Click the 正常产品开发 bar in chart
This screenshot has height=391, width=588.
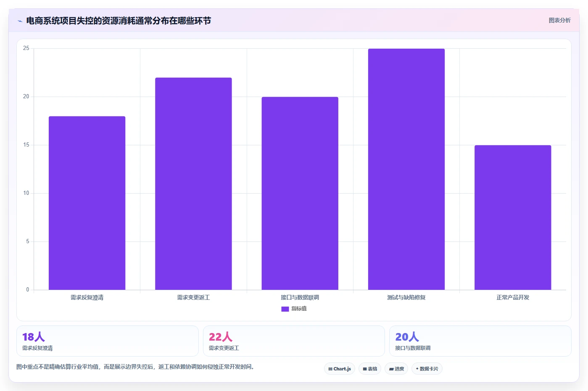[513, 218]
